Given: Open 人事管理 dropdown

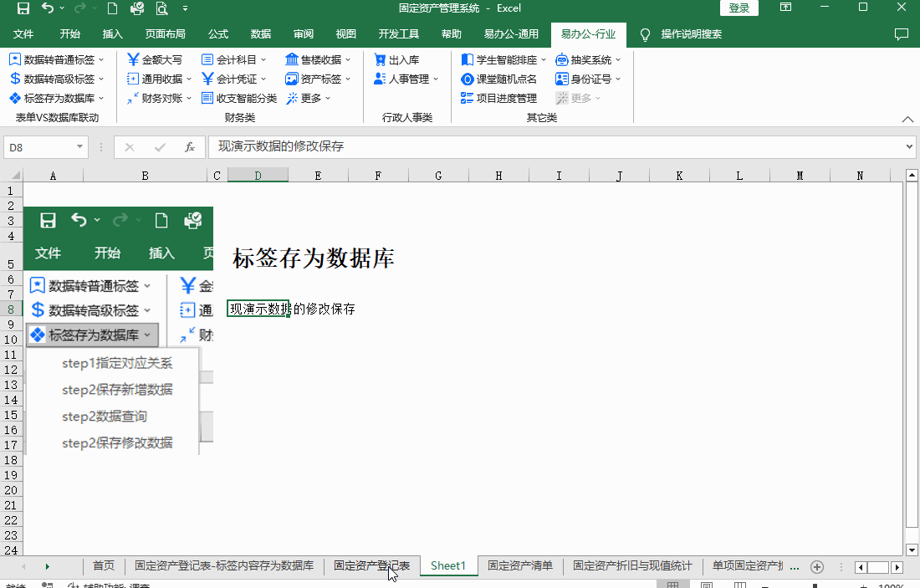Looking at the screenshot, I should point(406,79).
